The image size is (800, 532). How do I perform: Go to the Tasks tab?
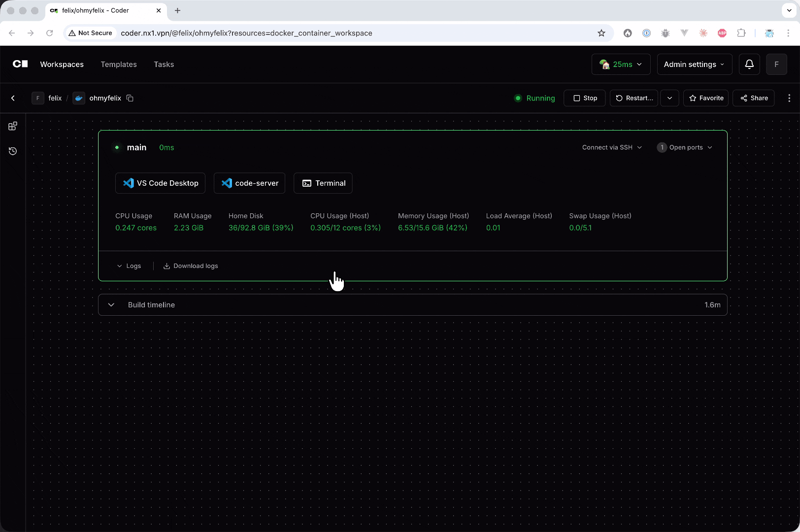164,64
